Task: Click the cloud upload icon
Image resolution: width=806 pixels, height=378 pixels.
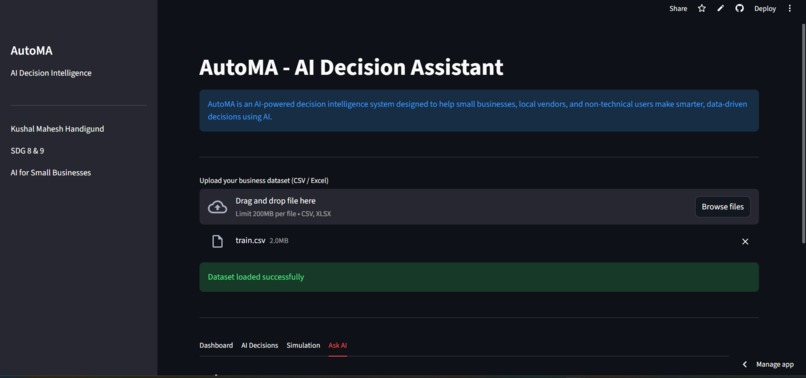Action: [x=217, y=207]
